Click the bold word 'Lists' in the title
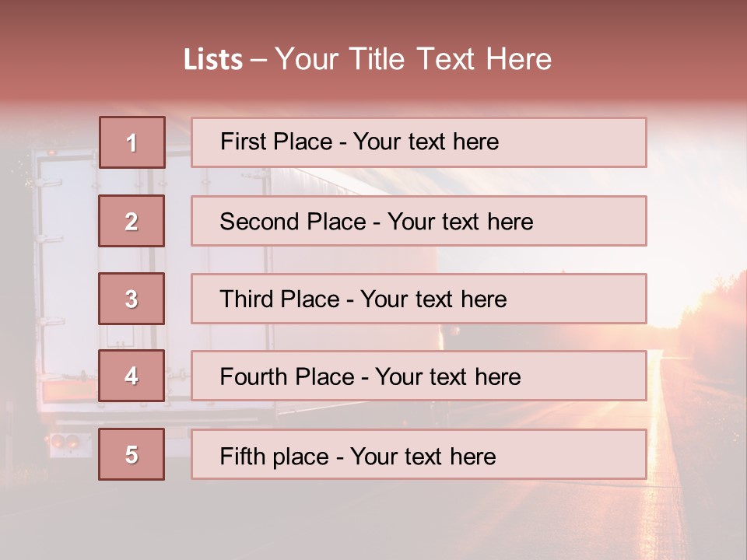 [212, 60]
